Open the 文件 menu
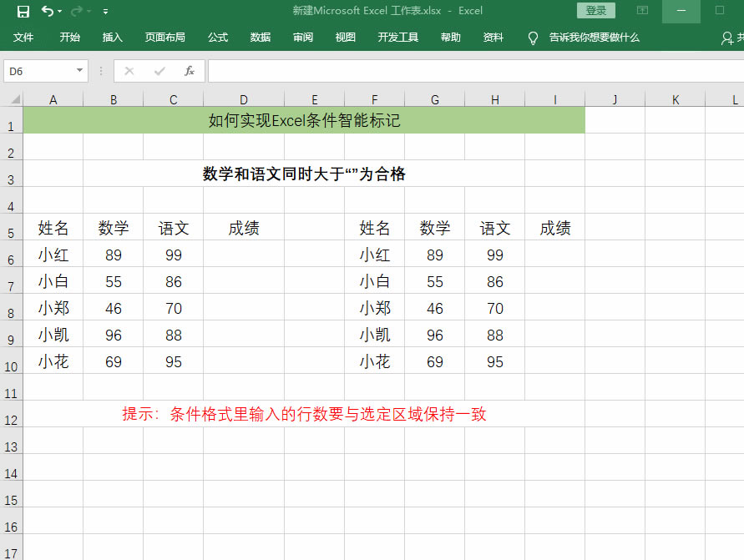Screen dimensions: 744x560 click(23, 38)
